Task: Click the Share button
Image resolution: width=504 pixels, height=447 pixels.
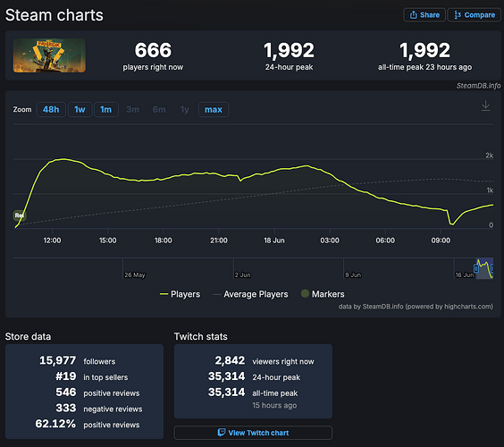Action: (424, 15)
